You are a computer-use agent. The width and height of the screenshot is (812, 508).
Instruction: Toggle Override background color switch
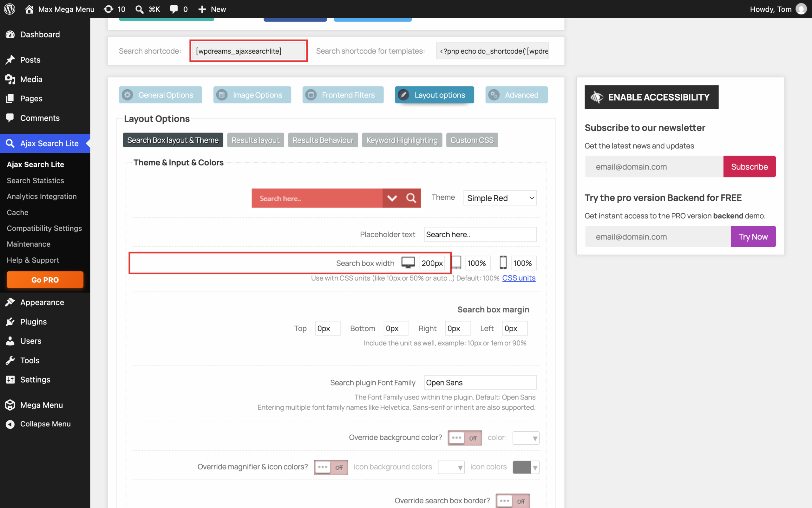click(x=465, y=438)
